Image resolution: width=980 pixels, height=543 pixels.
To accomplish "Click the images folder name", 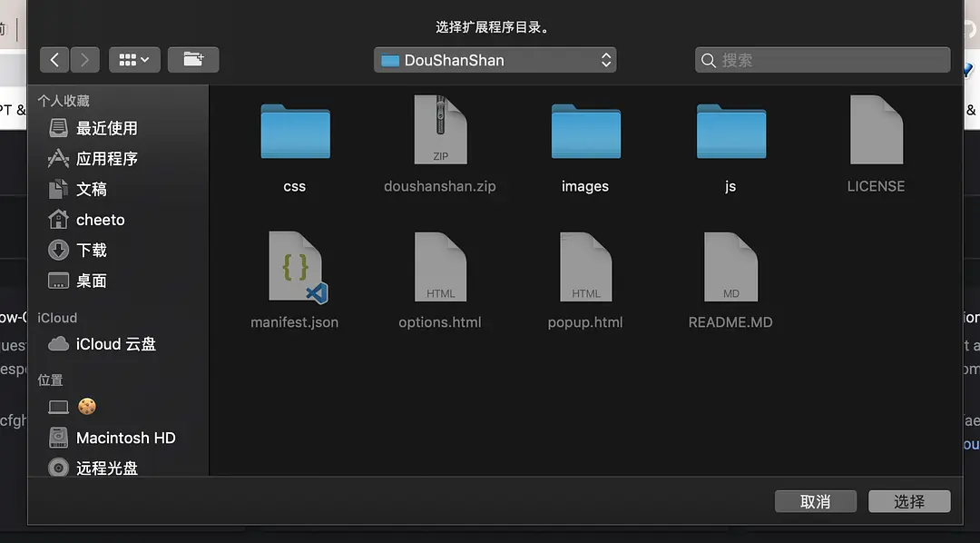I will (x=585, y=186).
